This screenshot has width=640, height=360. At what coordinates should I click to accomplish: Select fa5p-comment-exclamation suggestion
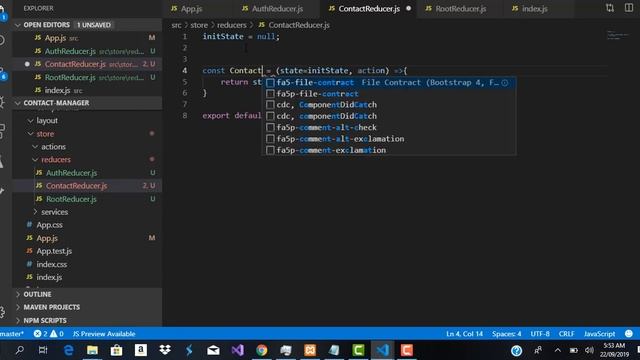[x=389, y=150]
